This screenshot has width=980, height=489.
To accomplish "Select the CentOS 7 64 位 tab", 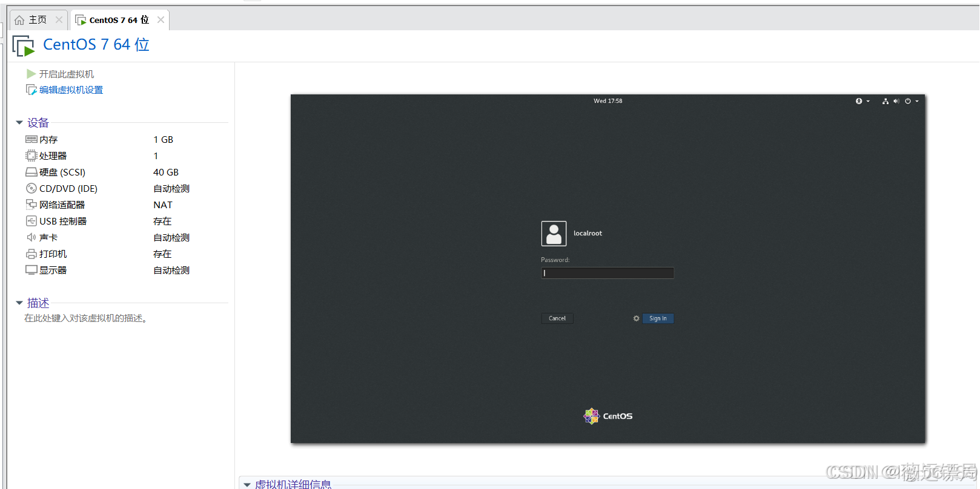I will (x=119, y=20).
